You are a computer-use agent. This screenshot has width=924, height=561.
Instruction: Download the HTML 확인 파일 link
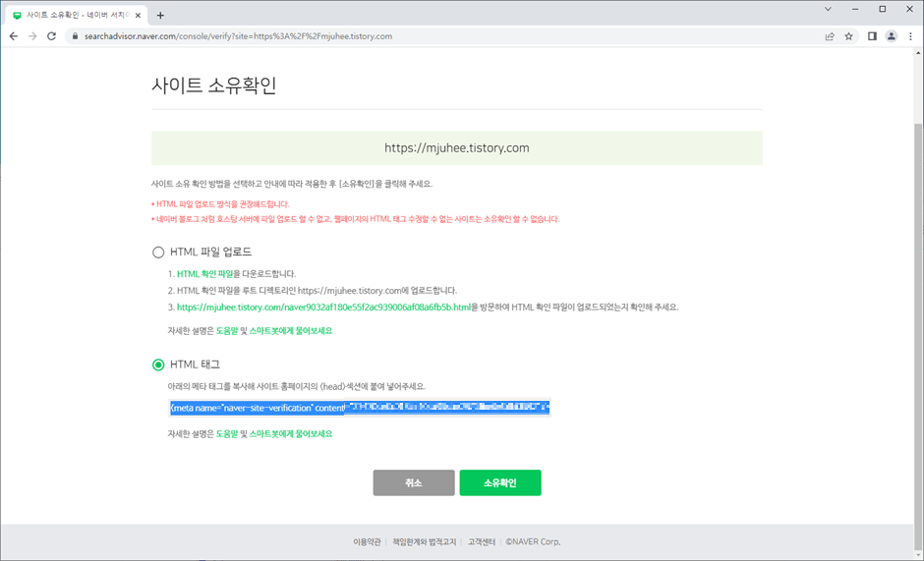pyautogui.click(x=205, y=274)
